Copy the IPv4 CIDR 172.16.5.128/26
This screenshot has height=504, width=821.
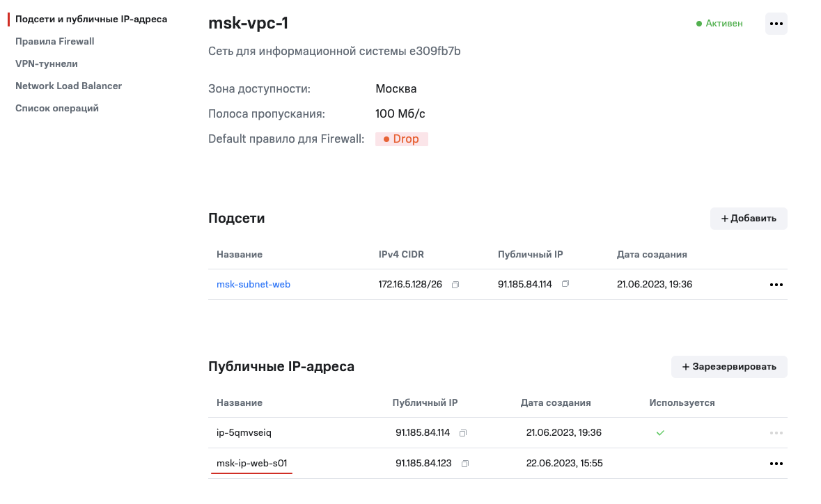pos(455,285)
